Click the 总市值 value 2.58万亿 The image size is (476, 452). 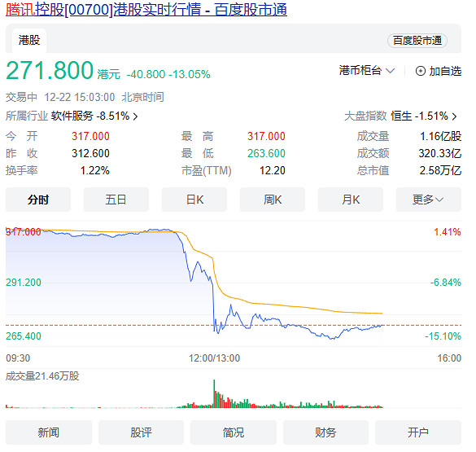tap(440, 170)
